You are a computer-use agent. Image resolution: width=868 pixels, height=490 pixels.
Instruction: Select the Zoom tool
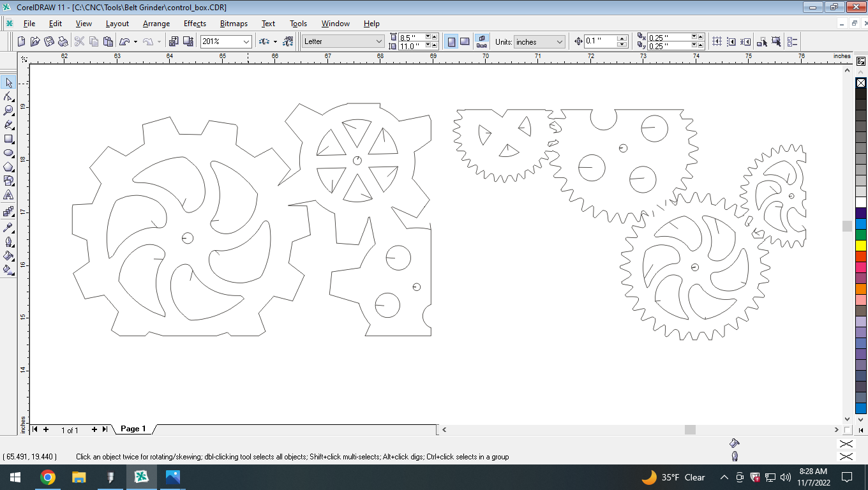[8, 110]
